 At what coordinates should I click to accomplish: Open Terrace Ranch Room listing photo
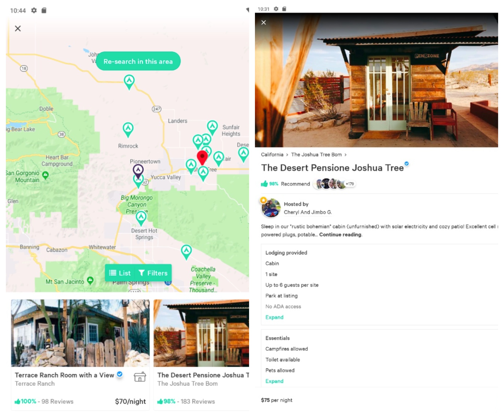pyautogui.click(x=80, y=333)
